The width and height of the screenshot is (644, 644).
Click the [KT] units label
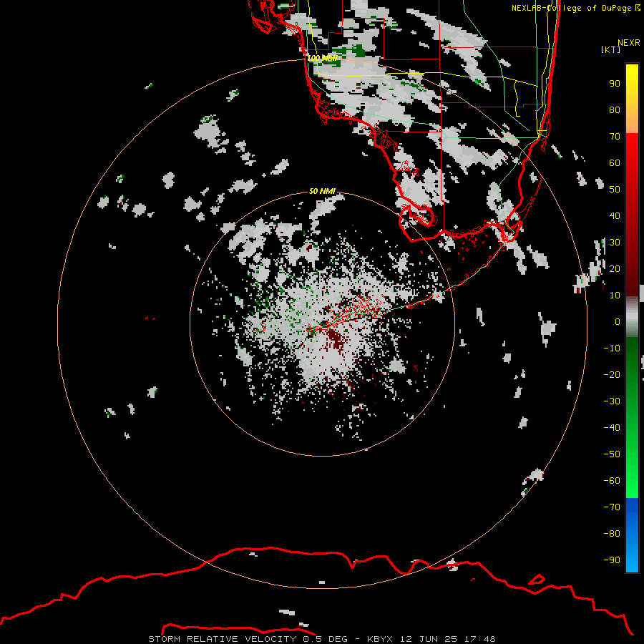pyautogui.click(x=610, y=49)
